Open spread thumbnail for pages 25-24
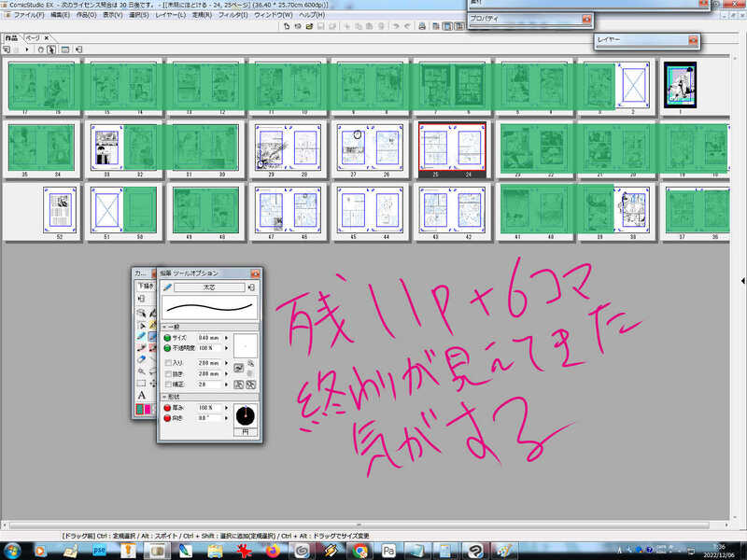Image resolution: width=747 pixels, height=560 pixels. 452,149
